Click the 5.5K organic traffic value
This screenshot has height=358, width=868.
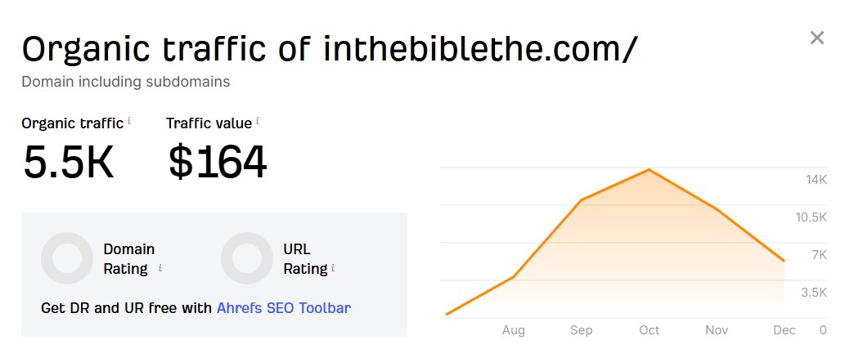(69, 161)
